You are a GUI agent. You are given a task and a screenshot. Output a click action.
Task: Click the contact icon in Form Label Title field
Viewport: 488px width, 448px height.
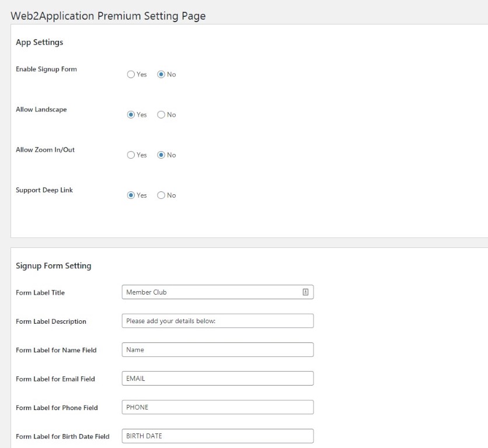click(305, 292)
